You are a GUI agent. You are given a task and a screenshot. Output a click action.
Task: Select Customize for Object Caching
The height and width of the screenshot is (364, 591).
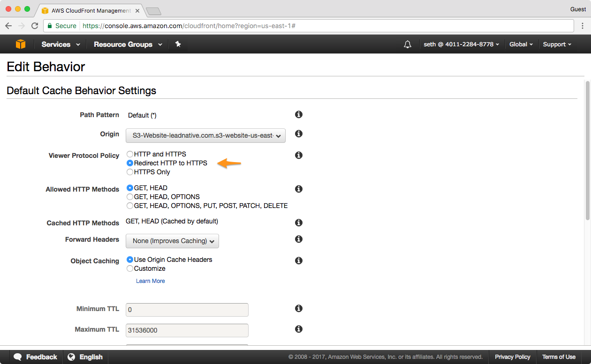coord(130,268)
